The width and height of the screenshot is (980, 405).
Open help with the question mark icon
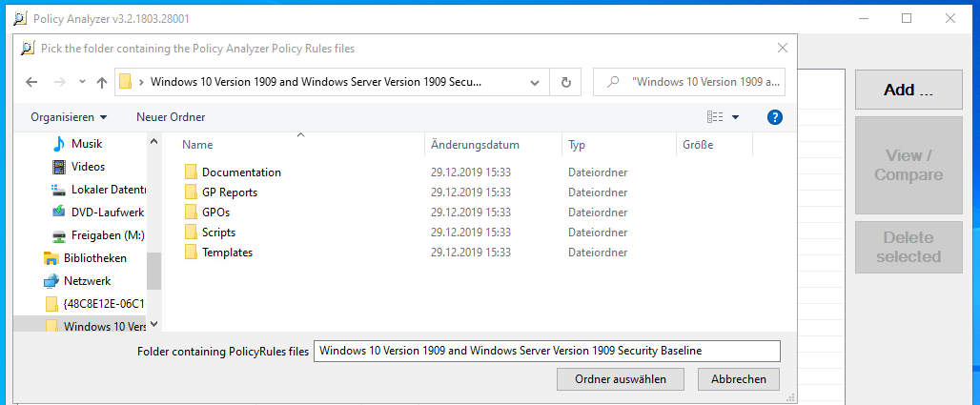775,117
